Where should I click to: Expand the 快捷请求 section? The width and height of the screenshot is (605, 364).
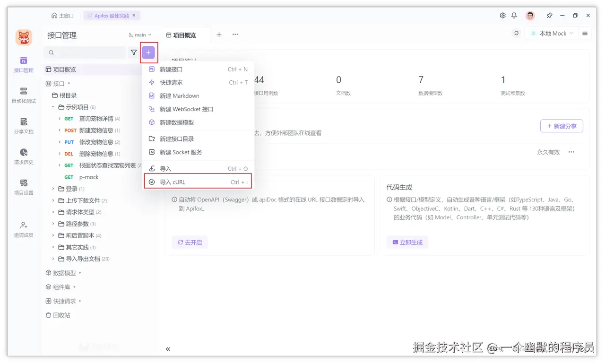pos(80,301)
